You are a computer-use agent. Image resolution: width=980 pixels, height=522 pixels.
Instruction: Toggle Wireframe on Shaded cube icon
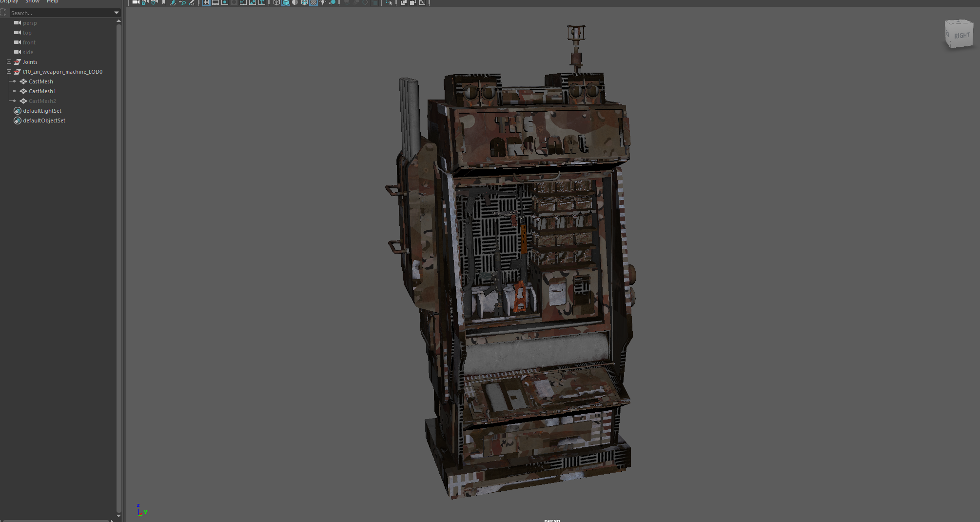[x=304, y=2]
